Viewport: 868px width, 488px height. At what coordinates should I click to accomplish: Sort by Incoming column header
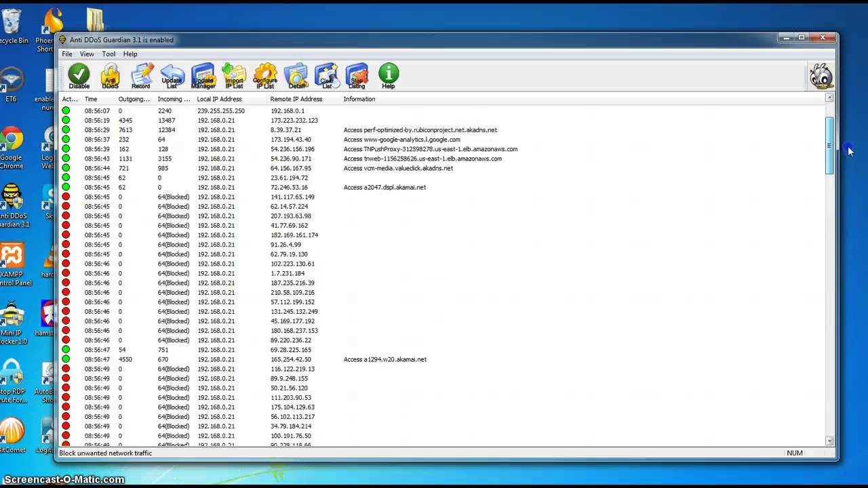coord(174,99)
